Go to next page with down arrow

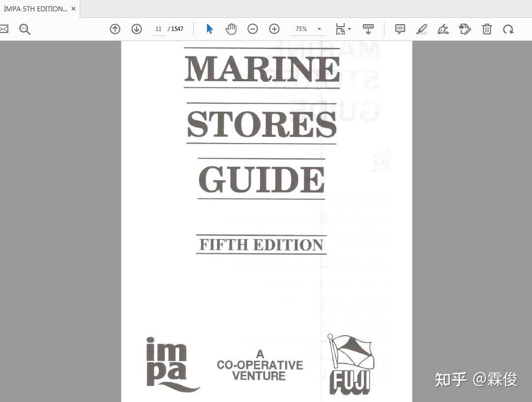click(136, 29)
